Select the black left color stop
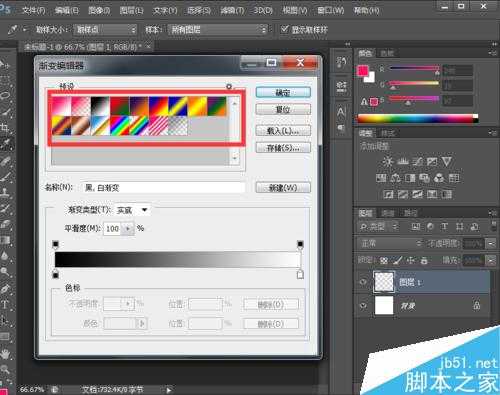 click(x=56, y=274)
